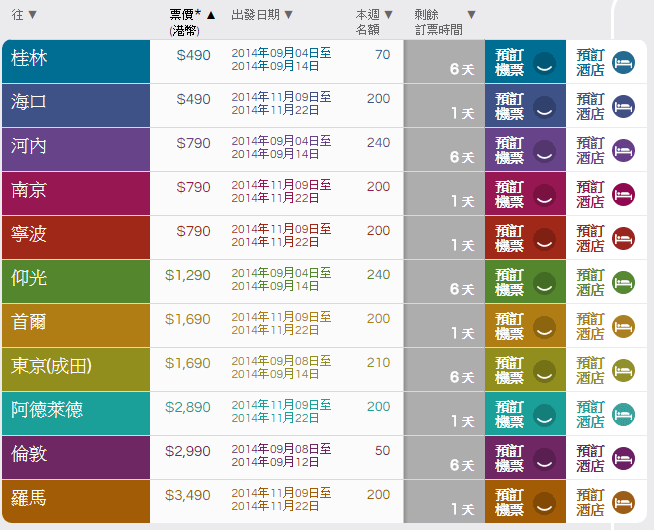
Task: Book hotel in 東京(成田)
Action: click(x=590, y=370)
